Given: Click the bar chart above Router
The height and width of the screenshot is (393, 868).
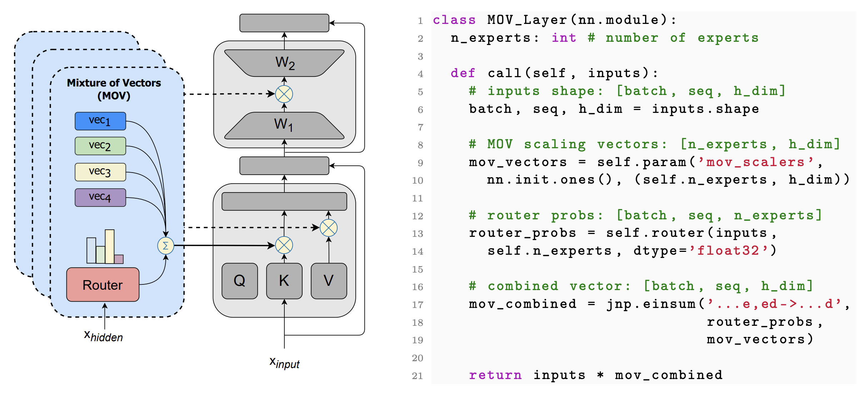Looking at the screenshot, I should pos(105,247).
